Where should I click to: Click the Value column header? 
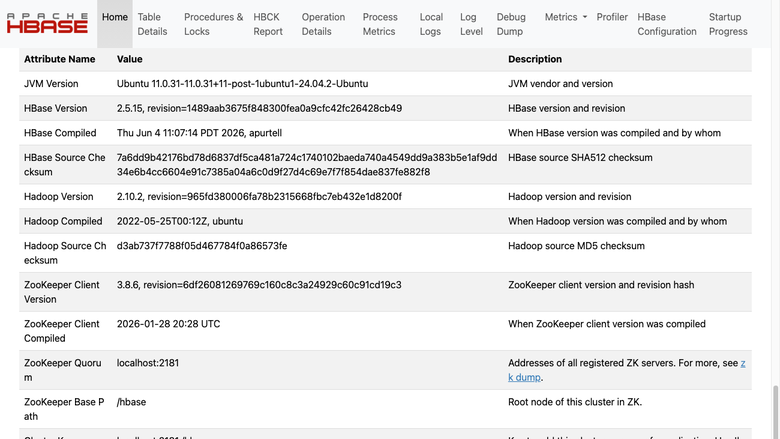click(129, 59)
